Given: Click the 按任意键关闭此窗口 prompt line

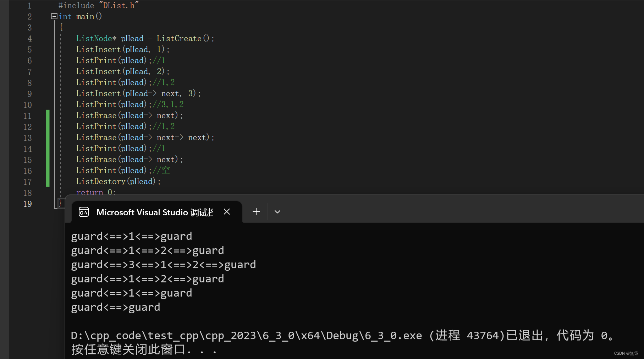Looking at the screenshot, I should click(x=144, y=349).
